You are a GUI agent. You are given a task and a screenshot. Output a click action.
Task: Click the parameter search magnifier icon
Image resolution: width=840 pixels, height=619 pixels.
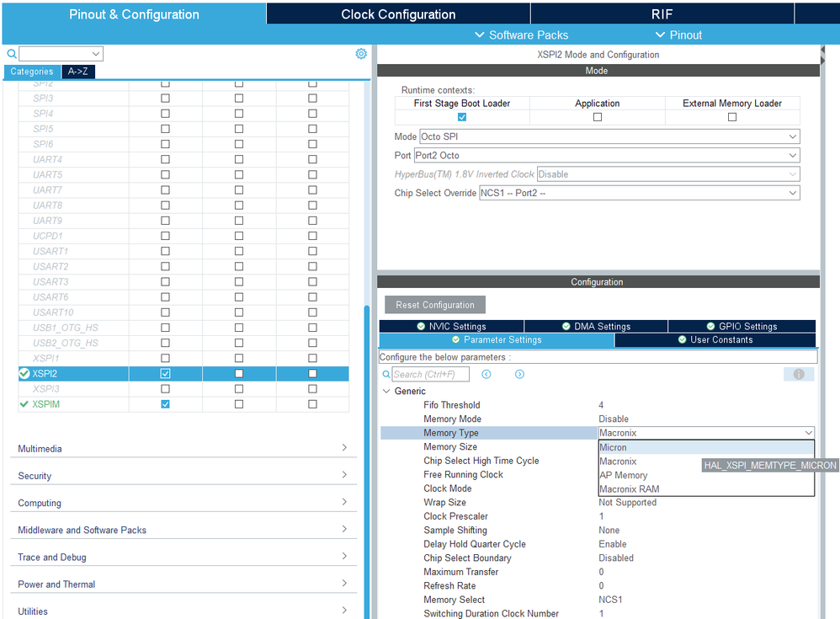(x=385, y=374)
